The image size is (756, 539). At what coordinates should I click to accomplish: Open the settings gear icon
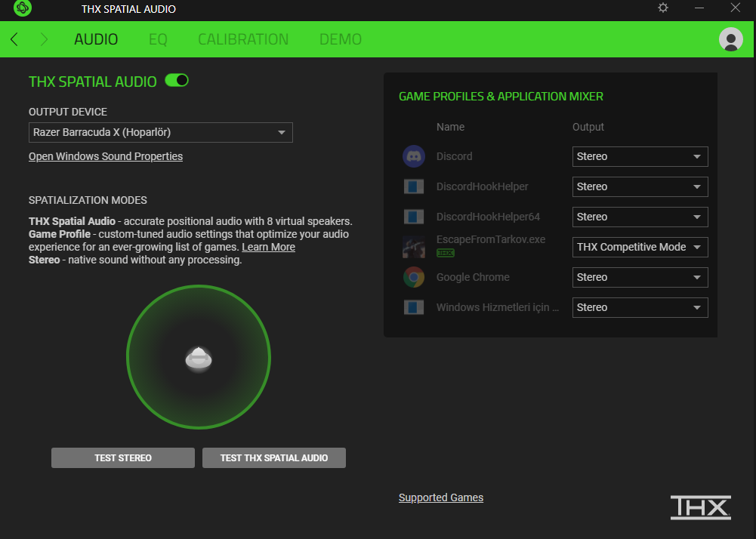point(663,8)
